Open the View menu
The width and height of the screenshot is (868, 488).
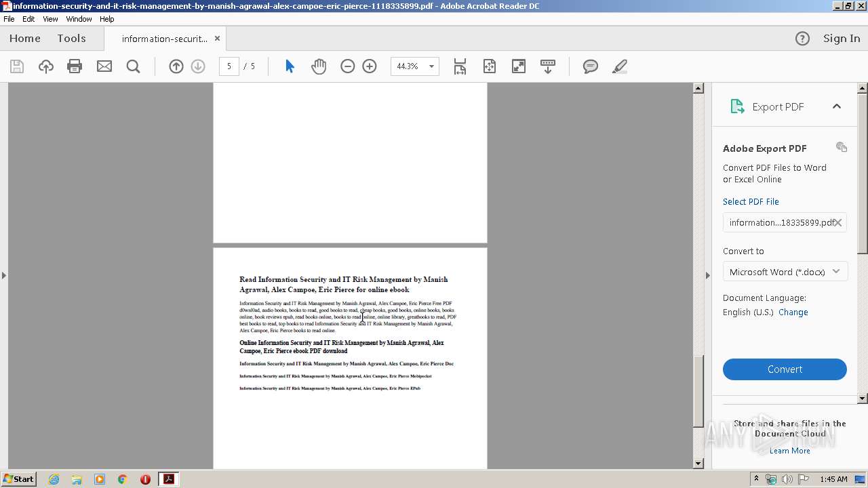[x=50, y=19]
